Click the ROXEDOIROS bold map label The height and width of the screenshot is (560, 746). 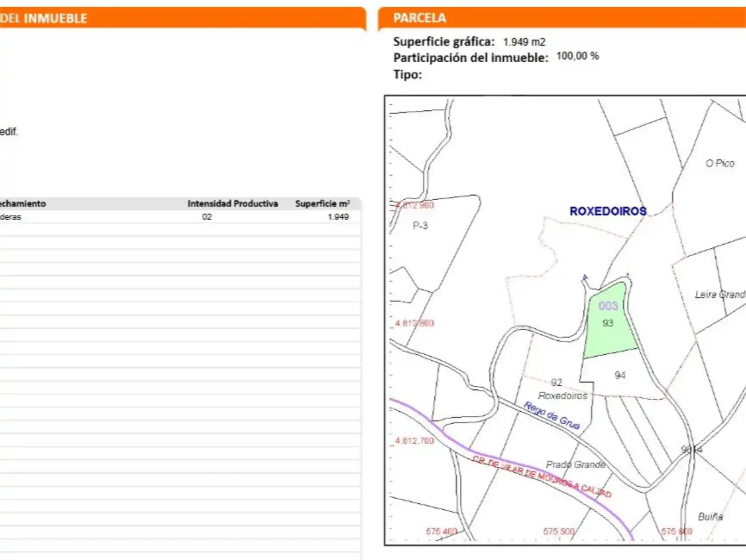tap(608, 211)
